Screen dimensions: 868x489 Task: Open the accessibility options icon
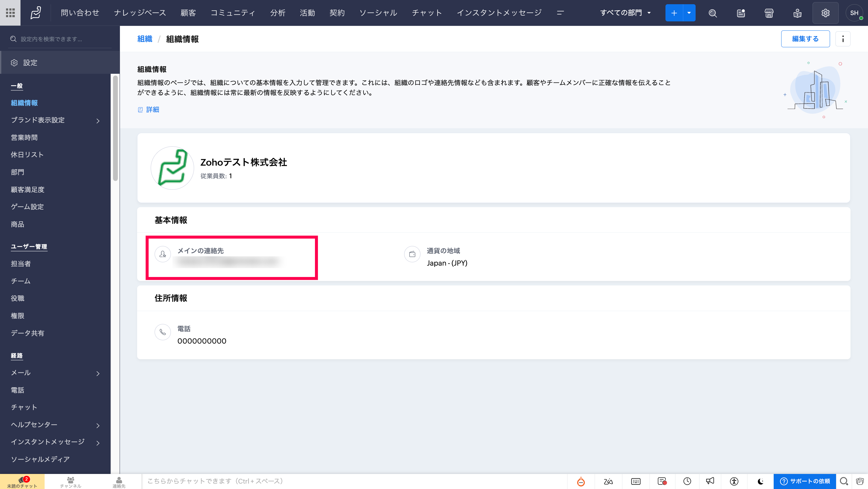734,481
